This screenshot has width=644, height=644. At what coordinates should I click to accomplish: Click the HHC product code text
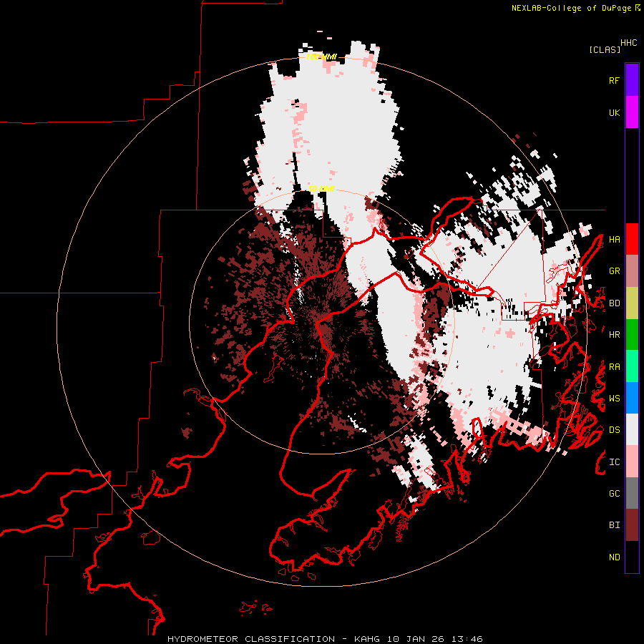(628, 43)
